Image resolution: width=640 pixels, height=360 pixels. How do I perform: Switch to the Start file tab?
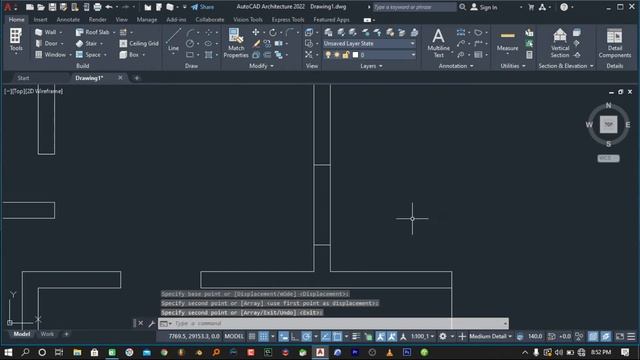coord(23,78)
